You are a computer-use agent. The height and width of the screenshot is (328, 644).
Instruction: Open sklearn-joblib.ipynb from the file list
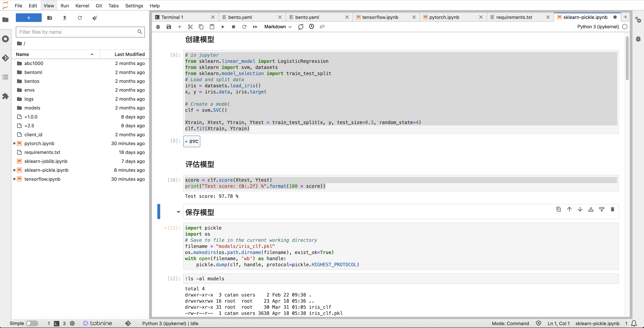(x=46, y=161)
